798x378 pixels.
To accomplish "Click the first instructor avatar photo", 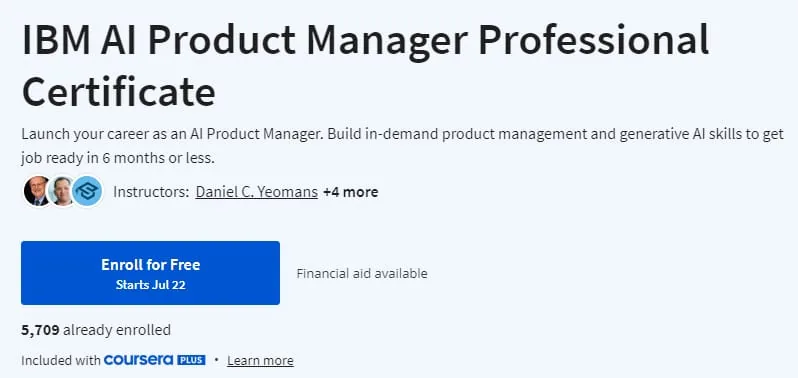I will point(37,191).
